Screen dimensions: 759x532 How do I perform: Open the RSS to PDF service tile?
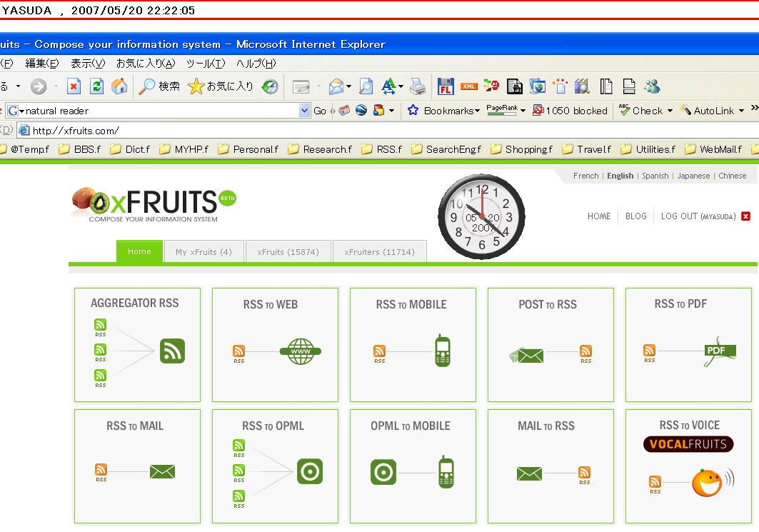(x=680, y=344)
